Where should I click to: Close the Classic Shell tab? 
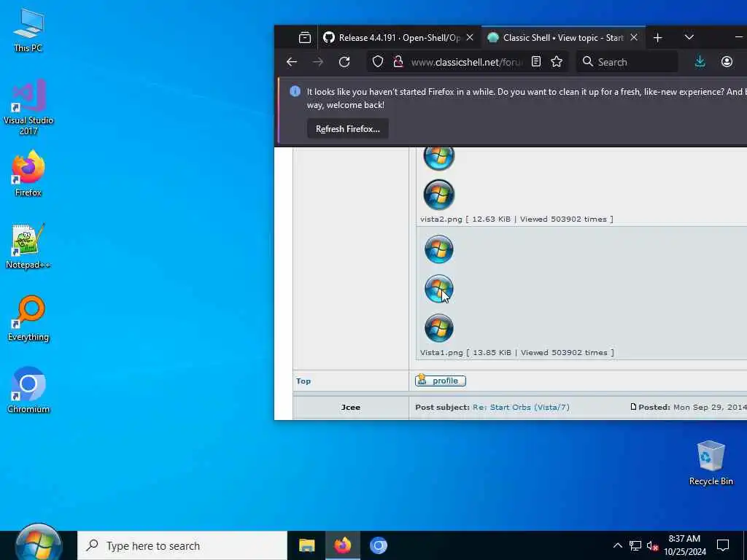click(x=634, y=37)
